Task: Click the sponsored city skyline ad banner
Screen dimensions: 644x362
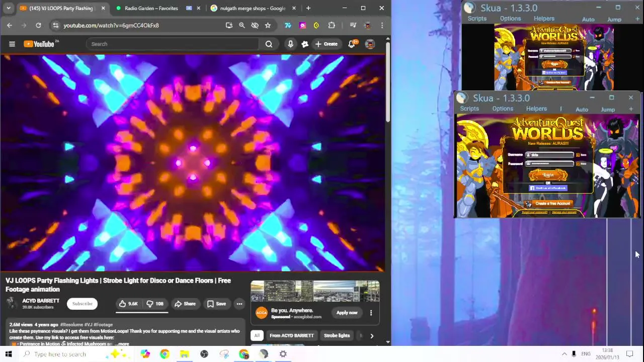Action: (315, 292)
